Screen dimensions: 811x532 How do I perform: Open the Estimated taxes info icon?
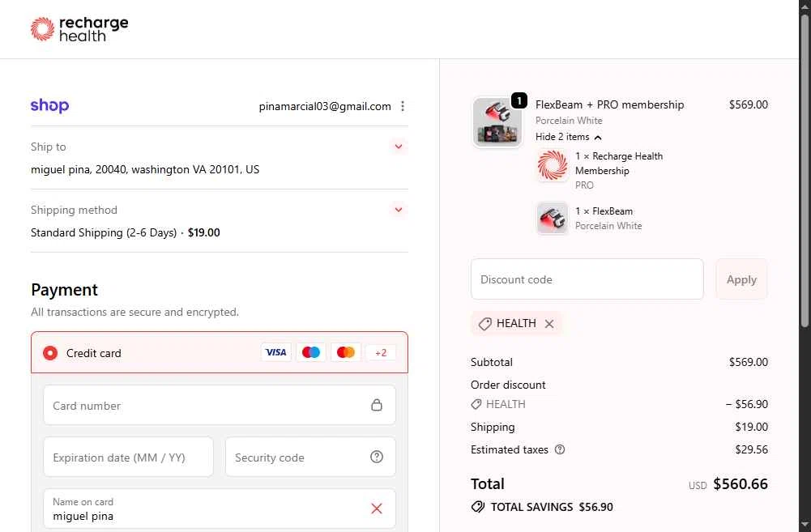560,449
